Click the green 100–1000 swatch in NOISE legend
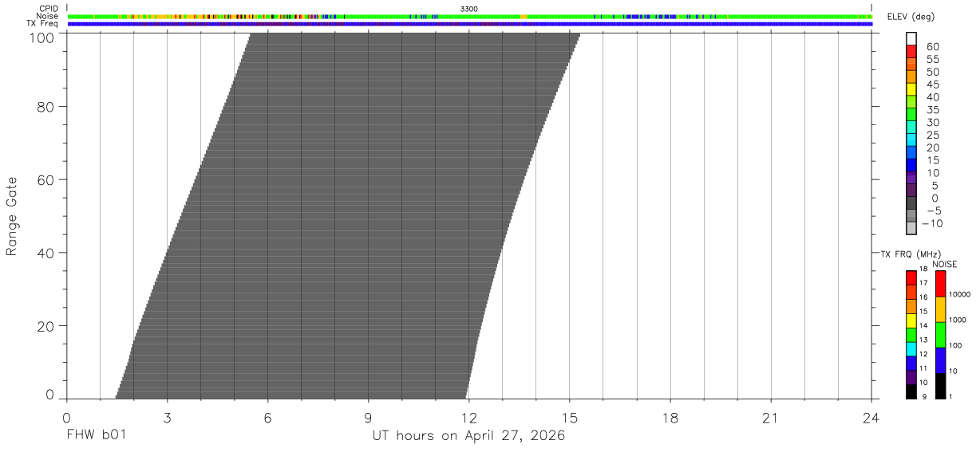The width and height of the screenshot is (980, 452). point(940,335)
